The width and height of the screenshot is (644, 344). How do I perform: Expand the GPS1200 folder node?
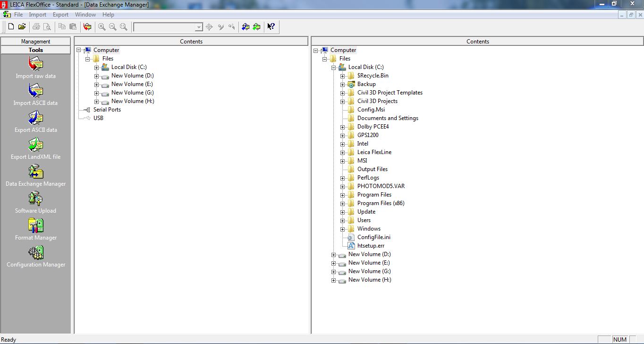click(x=343, y=136)
